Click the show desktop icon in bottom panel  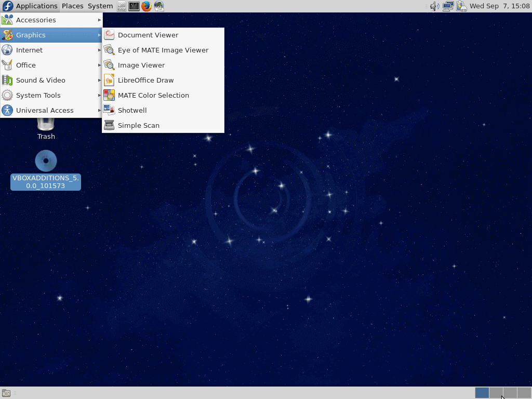click(x=6, y=393)
